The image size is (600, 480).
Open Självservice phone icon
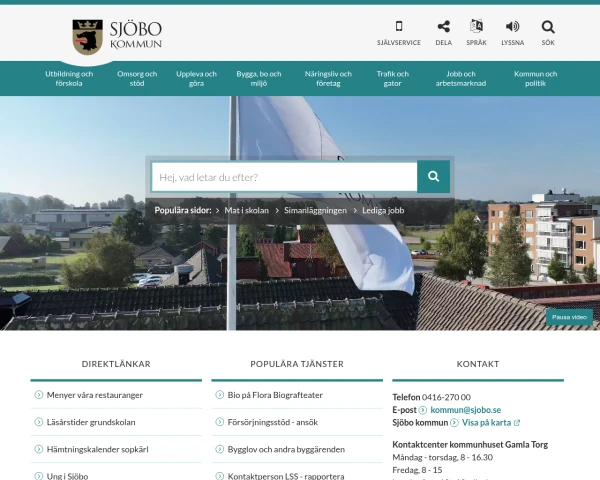(x=398, y=27)
